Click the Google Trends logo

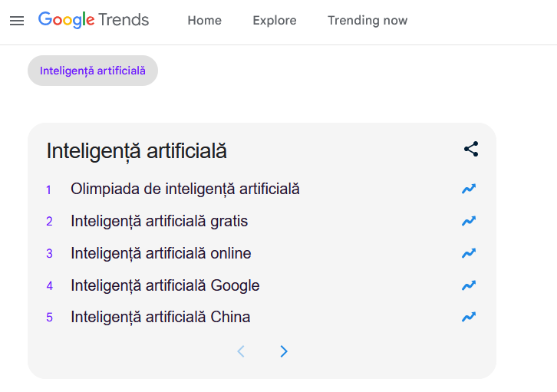[x=94, y=21]
